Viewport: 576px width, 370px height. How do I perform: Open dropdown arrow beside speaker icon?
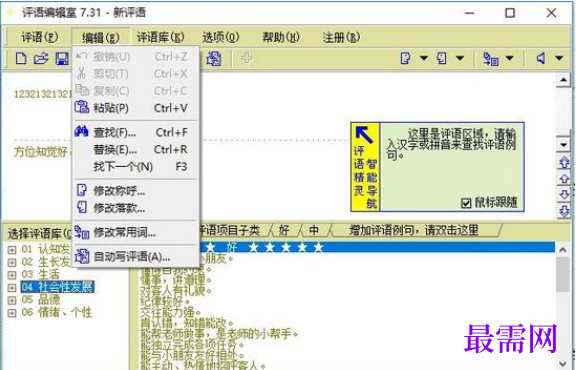(x=559, y=58)
